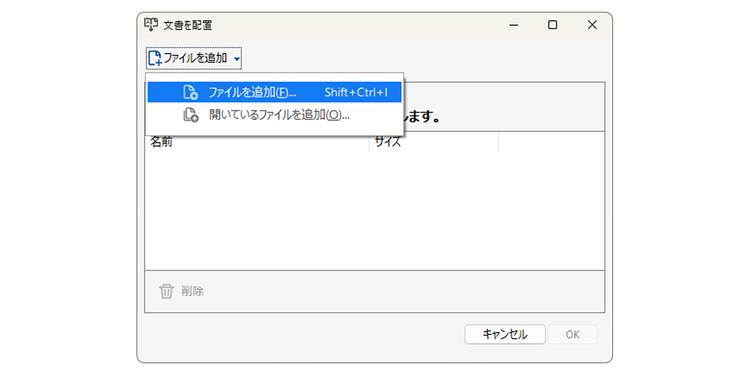Choose 開いているファイルを追加(O)... menu entry
Viewport: 750px width, 375px height.
pos(274,115)
